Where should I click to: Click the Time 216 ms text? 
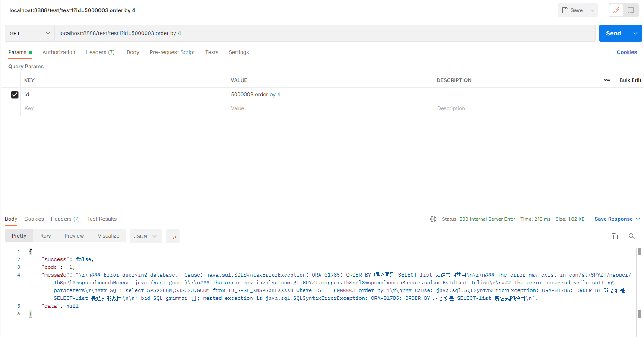[536, 219]
